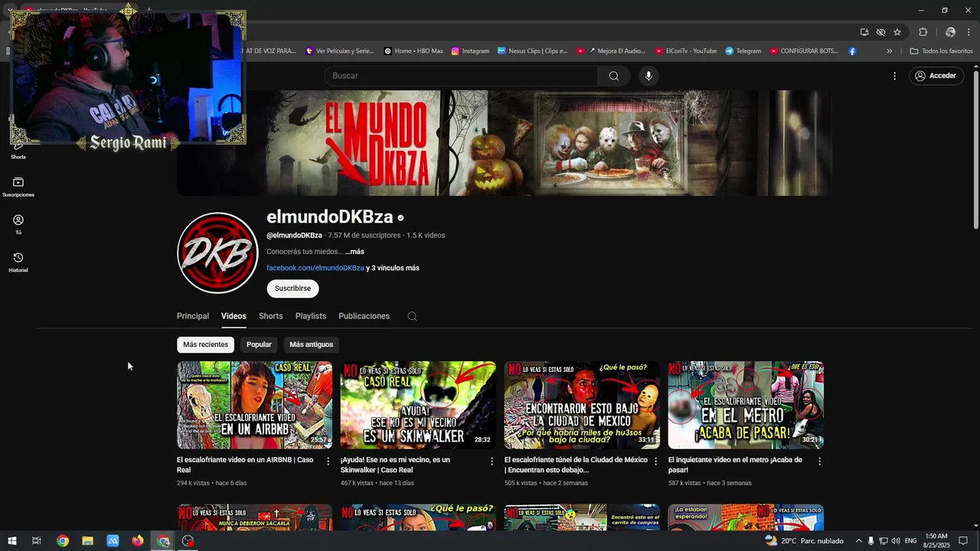Open the Todos los favoritos folder
This screenshot has width=980, height=551.
point(941,51)
